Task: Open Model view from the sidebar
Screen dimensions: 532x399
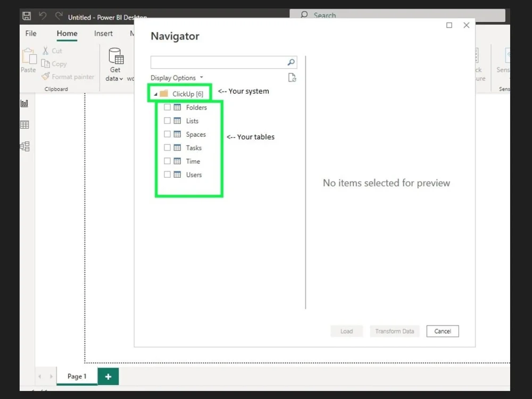Action: [24, 146]
